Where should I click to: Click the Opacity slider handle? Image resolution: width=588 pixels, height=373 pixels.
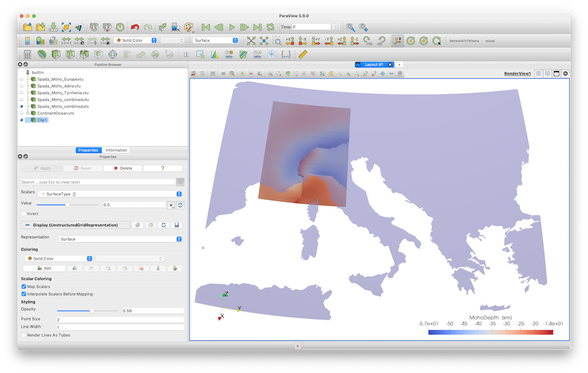pos(92,310)
